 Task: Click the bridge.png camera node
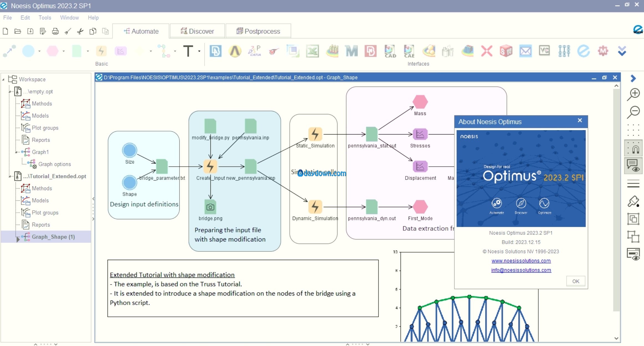[x=210, y=207]
